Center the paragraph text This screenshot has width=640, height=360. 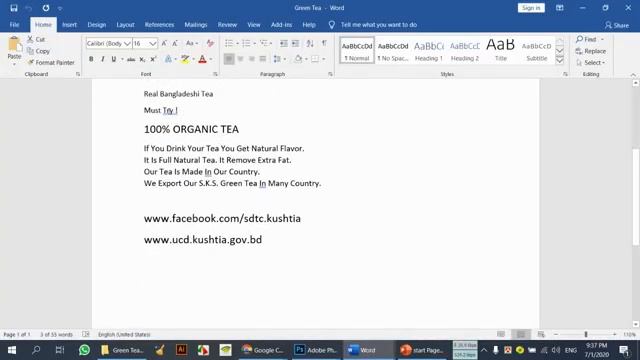point(240,60)
